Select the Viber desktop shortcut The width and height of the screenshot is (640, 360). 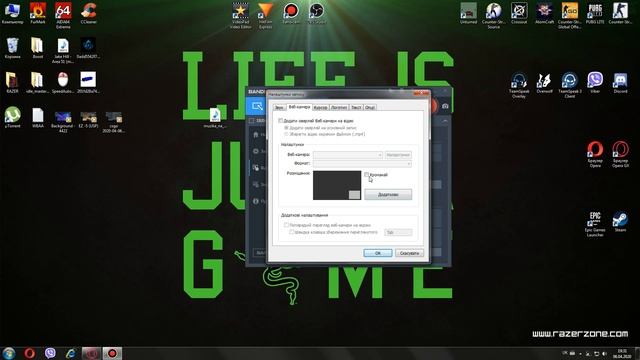[x=595, y=82]
